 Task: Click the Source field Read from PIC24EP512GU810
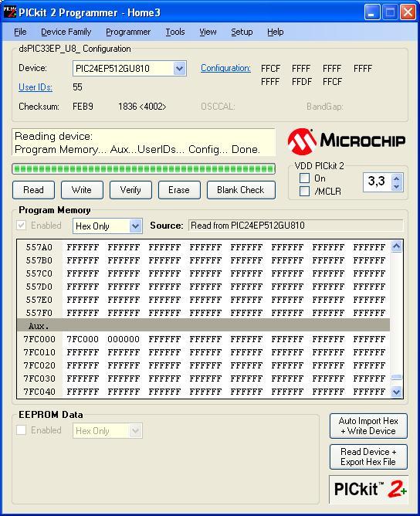[296, 226]
